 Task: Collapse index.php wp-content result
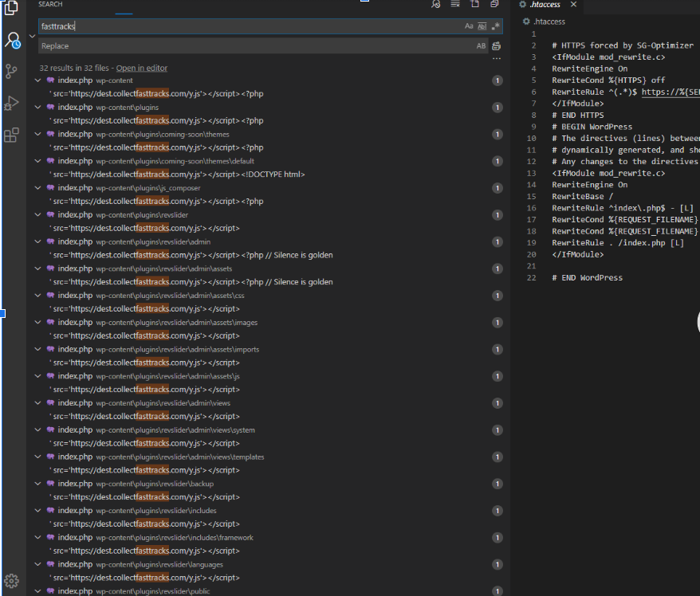[38, 80]
